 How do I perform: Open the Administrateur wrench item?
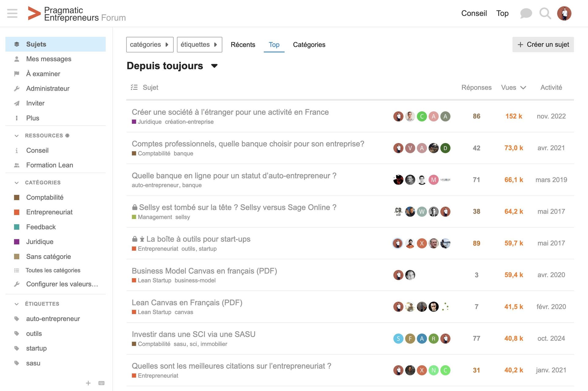point(48,89)
